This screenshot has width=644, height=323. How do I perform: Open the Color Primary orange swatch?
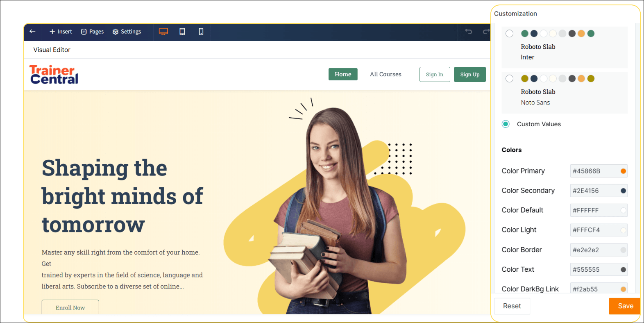623,171
